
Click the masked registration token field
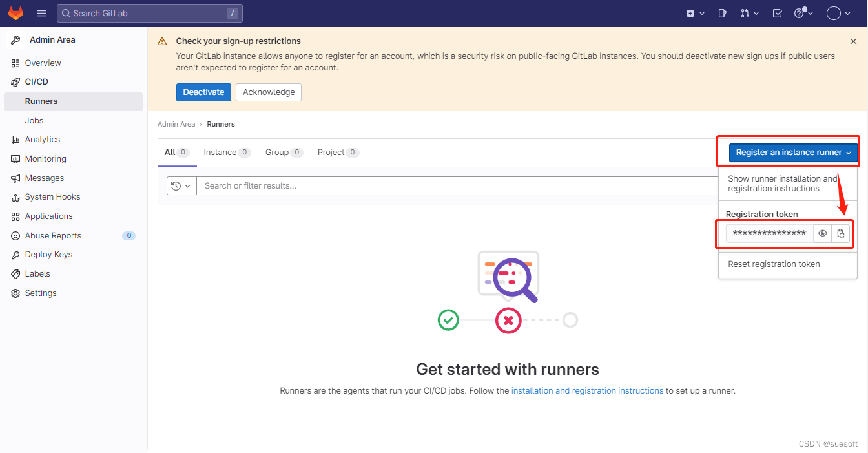tap(770, 233)
